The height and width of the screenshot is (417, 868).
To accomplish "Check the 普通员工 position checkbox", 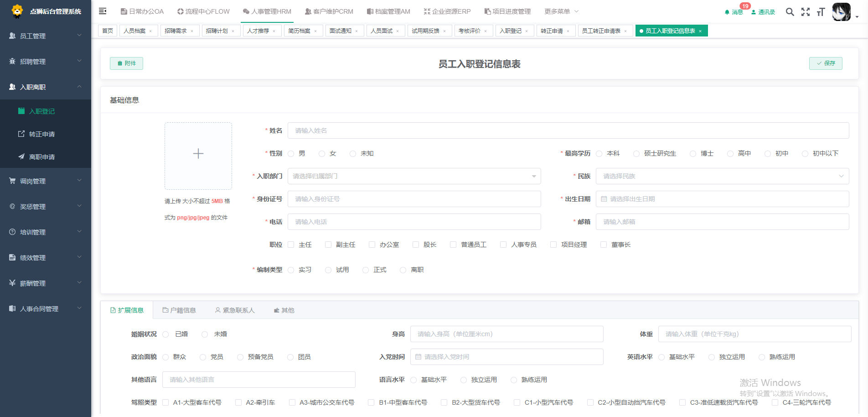I will 453,245.
